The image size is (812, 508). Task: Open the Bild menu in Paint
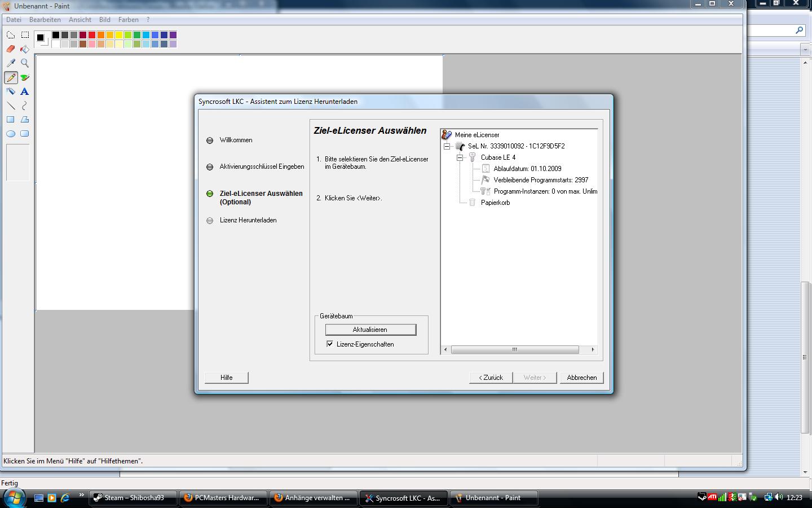click(105, 20)
